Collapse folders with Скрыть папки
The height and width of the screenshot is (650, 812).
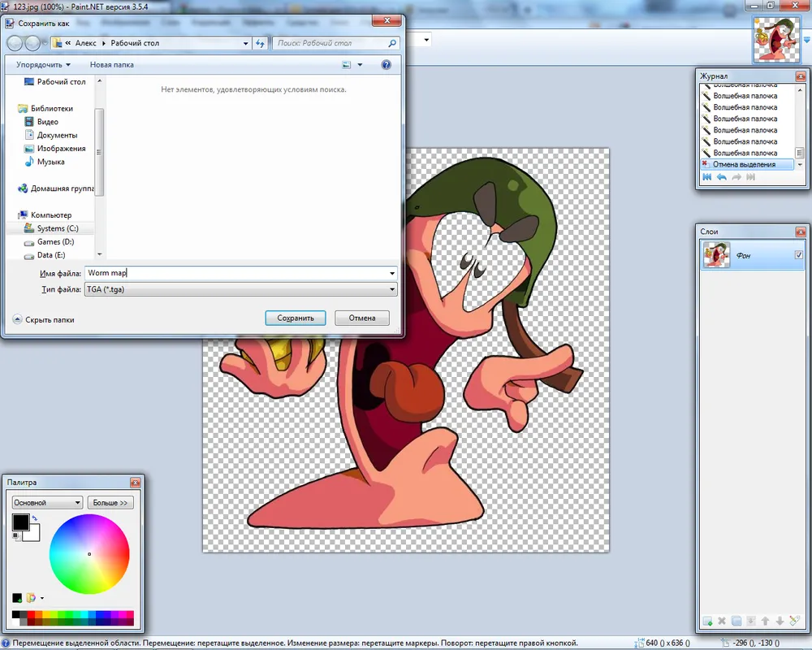pos(44,319)
